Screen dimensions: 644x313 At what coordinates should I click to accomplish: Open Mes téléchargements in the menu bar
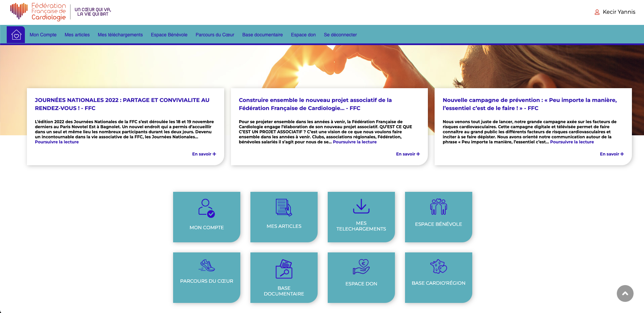coord(120,35)
